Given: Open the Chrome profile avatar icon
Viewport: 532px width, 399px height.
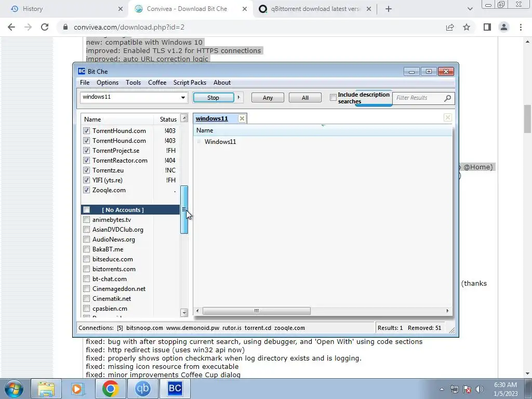Looking at the screenshot, I should pyautogui.click(x=504, y=27).
